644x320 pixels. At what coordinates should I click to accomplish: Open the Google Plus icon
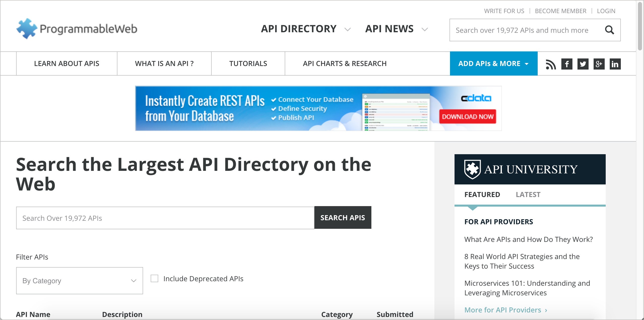tap(599, 64)
